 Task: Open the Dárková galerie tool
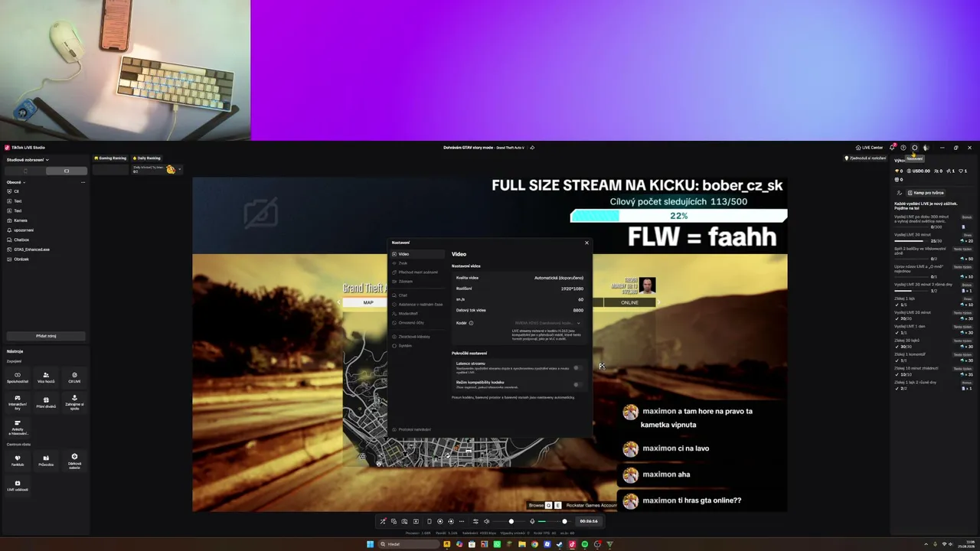(x=74, y=460)
